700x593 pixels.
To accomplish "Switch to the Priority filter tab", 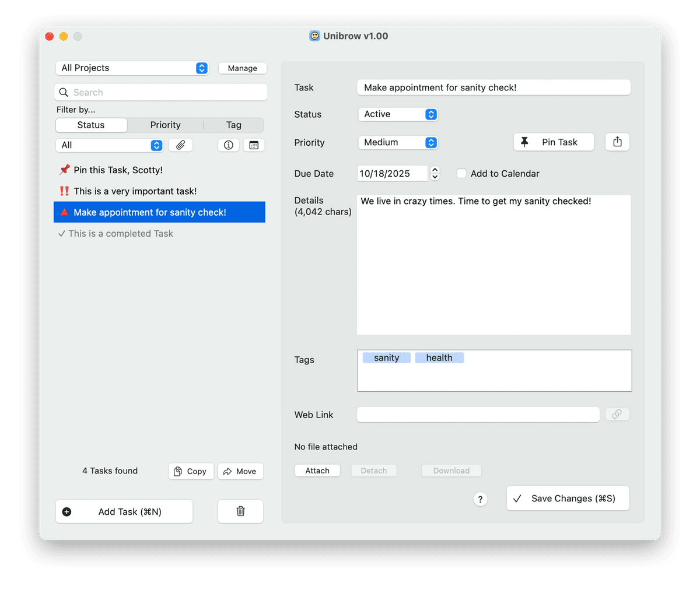I will (165, 125).
